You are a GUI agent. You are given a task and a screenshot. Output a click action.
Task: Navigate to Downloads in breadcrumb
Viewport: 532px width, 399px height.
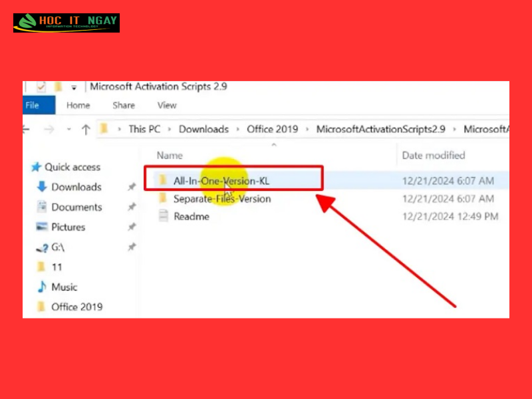[x=203, y=129]
